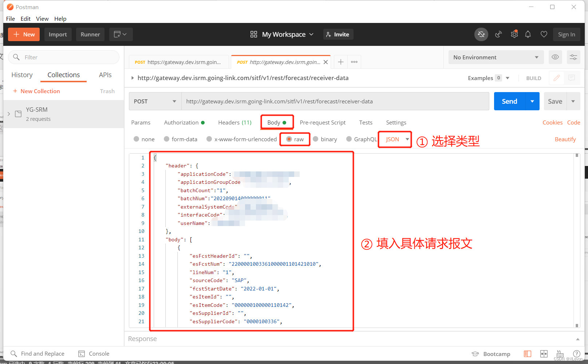Open the File menu
Image resolution: width=588 pixels, height=364 pixels.
click(11, 19)
